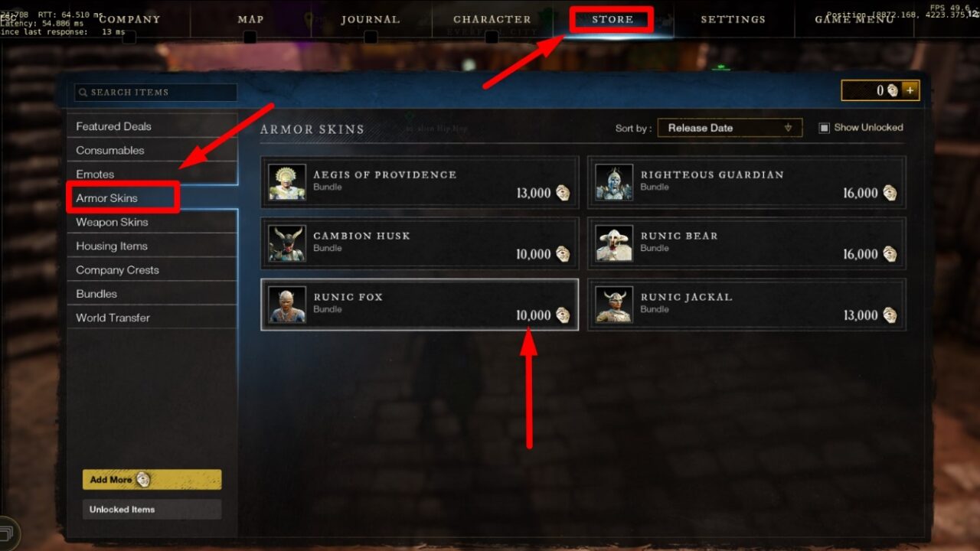Select the Runic Fox skin icon
The image size is (980, 551).
pos(287,305)
